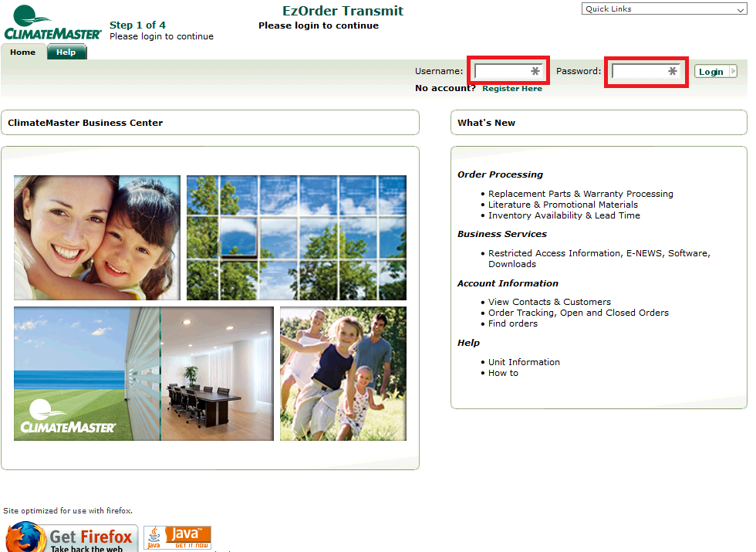Select 'Unit Information' item

click(524, 362)
